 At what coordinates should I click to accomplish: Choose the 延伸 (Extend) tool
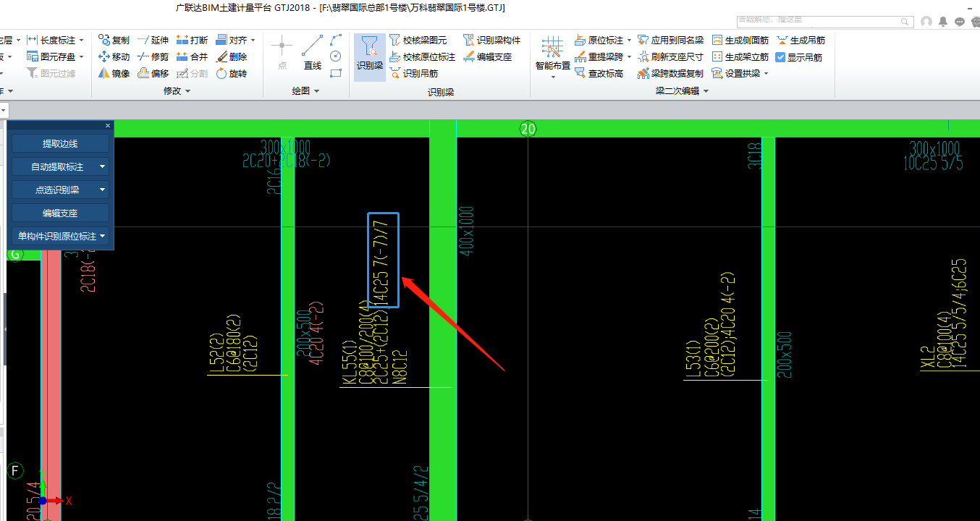click(153, 40)
